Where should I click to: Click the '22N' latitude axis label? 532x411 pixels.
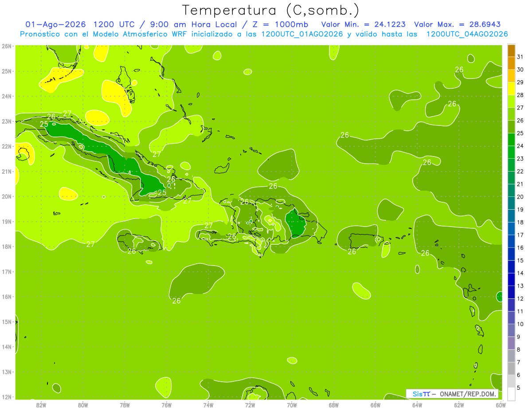click(7, 146)
